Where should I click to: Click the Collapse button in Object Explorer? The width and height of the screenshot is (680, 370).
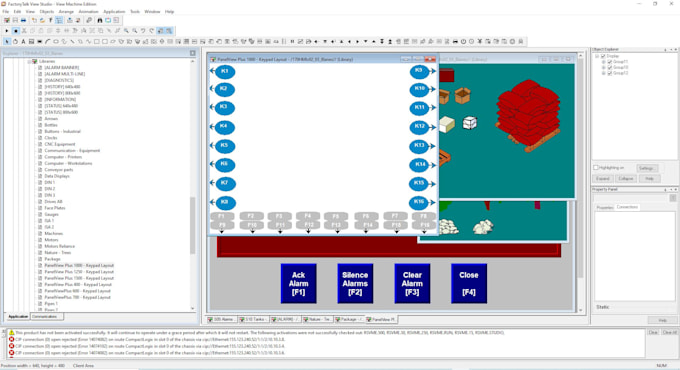tap(626, 179)
